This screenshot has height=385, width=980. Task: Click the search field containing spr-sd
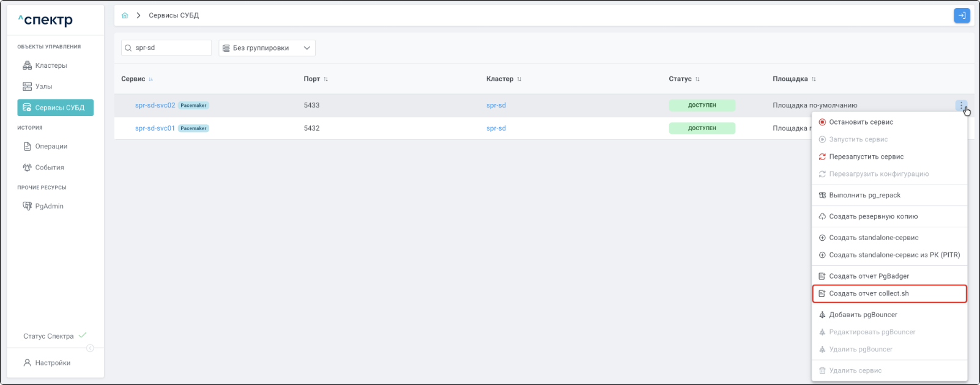click(x=171, y=48)
